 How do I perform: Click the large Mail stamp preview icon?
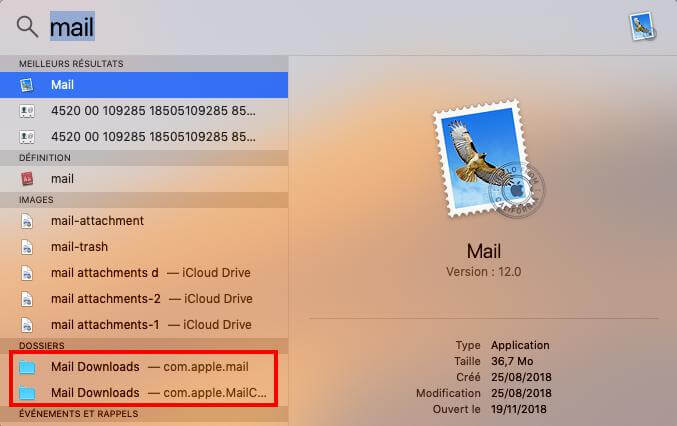click(489, 159)
